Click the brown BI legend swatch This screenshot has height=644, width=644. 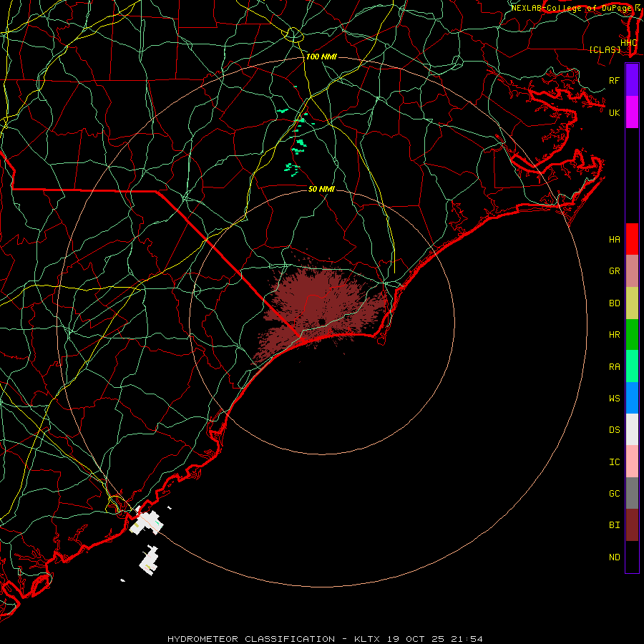tap(632, 525)
